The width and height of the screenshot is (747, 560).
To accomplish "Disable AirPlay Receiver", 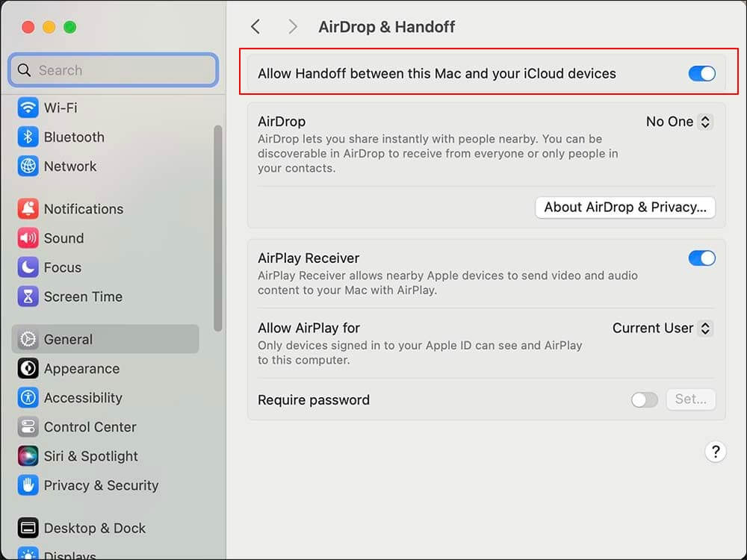I will click(x=701, y=258).
